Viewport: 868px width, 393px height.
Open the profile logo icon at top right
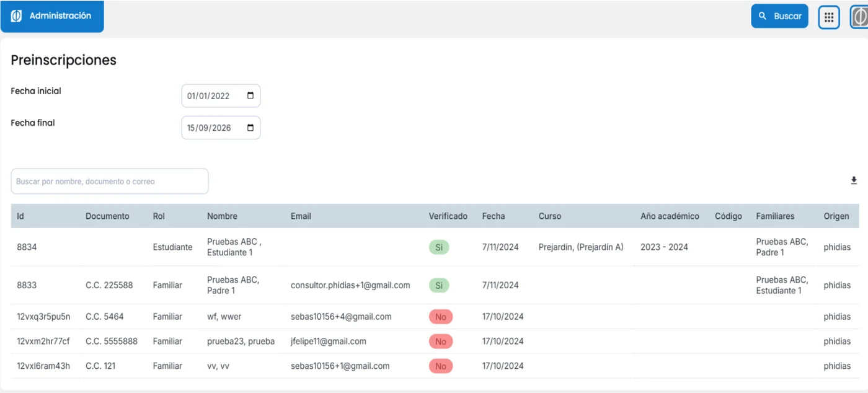coord(859,17)
